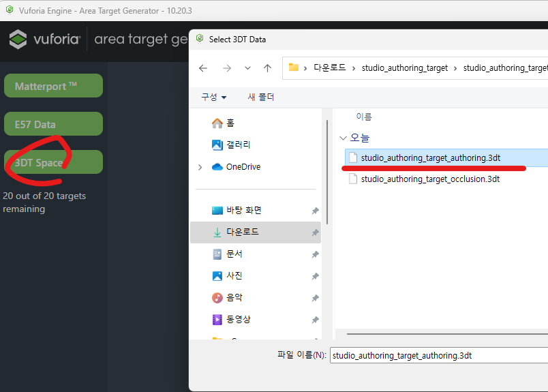Open the 구성 dropdown menu

pyautogui.click(x=213, y=97)
